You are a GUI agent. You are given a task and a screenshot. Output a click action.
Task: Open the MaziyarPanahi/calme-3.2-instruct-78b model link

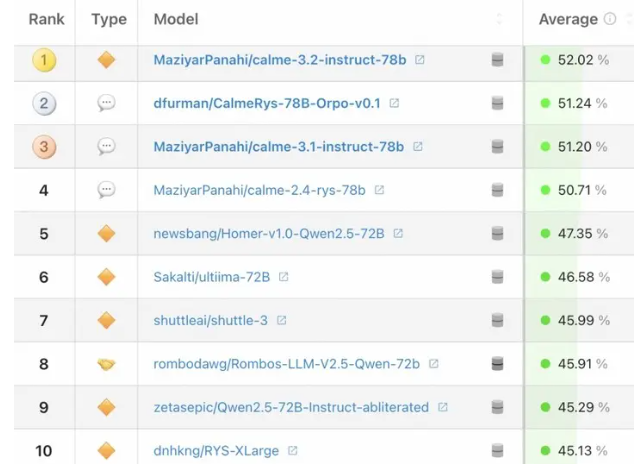coord(279,60)
